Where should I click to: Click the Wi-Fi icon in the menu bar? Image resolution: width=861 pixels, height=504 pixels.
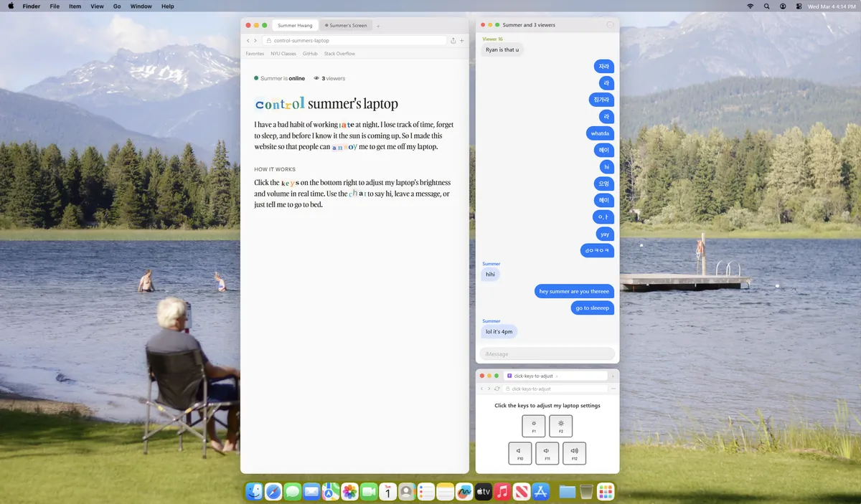coord(751,6)
